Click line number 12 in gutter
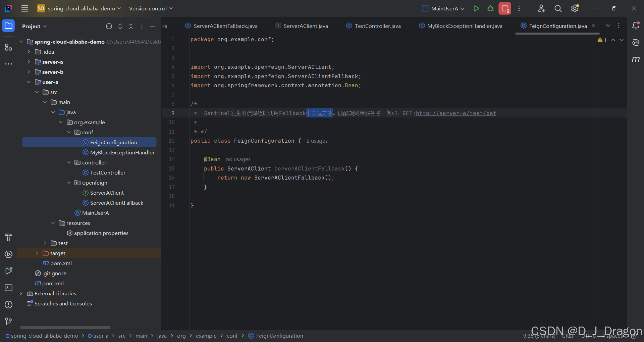The image size is (644, 342). (x=171, y=141)
